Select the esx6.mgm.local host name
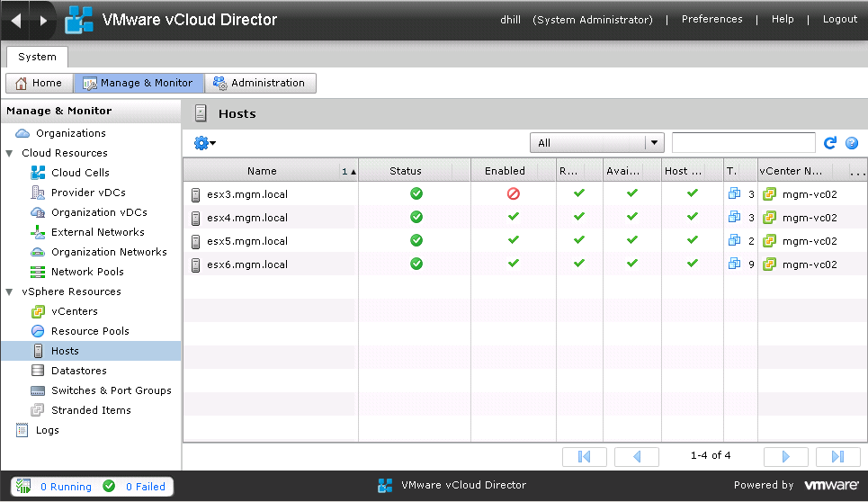 pyautogui.click(x=247, y=264)
